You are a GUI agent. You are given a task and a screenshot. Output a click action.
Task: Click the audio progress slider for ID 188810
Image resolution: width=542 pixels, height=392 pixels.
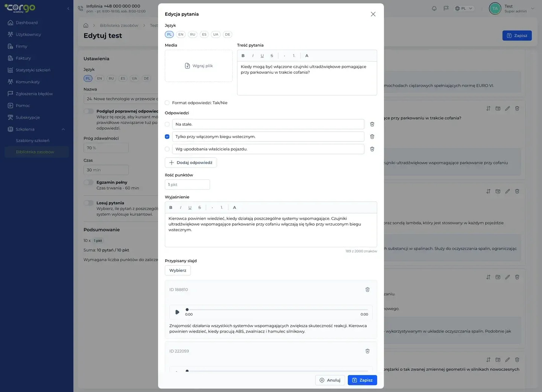tap(277, 310)
